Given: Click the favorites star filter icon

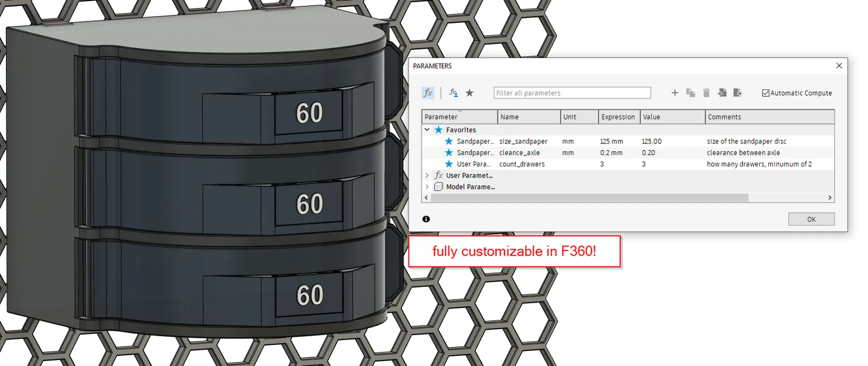Looking at the screenshot, I should 470,93.
